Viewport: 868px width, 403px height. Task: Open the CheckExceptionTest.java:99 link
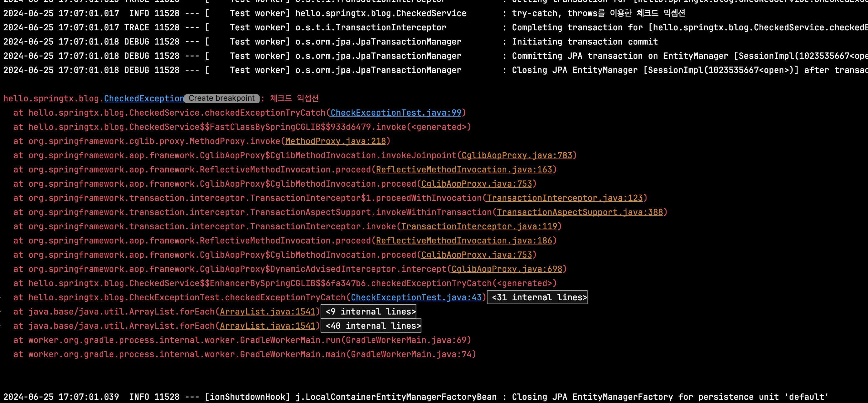[x=396, y=113]
